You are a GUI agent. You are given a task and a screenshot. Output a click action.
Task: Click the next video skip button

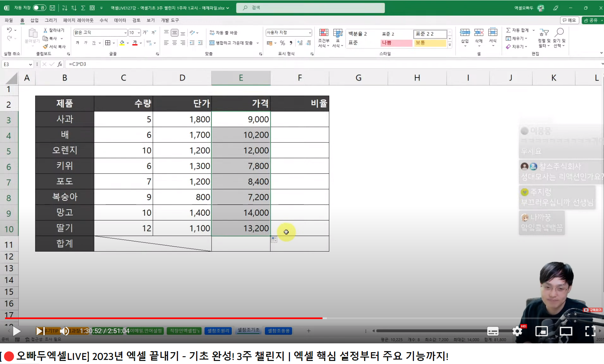click(40, 331)
